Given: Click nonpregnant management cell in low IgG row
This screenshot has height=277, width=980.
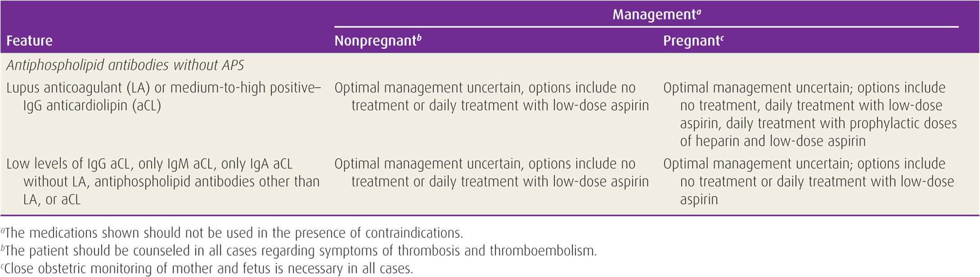Looking at the screenshot, I should (491, 173).
